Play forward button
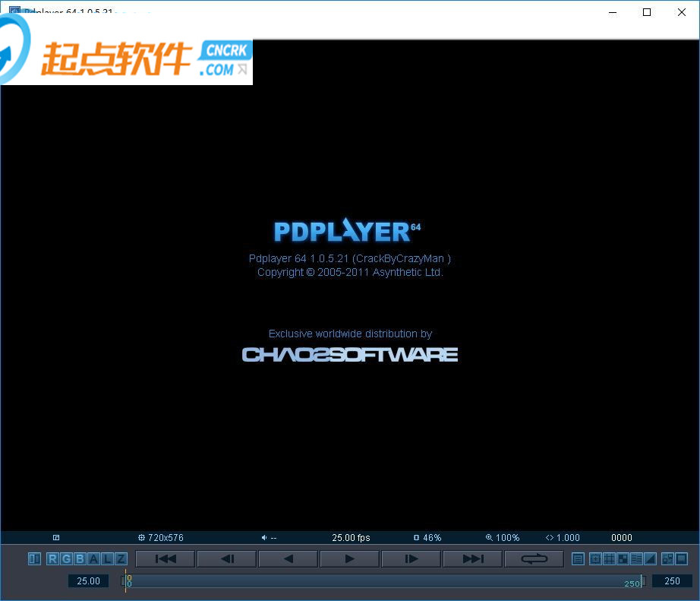This screenshot has width=700, height=601. click(x=350, y=559)
